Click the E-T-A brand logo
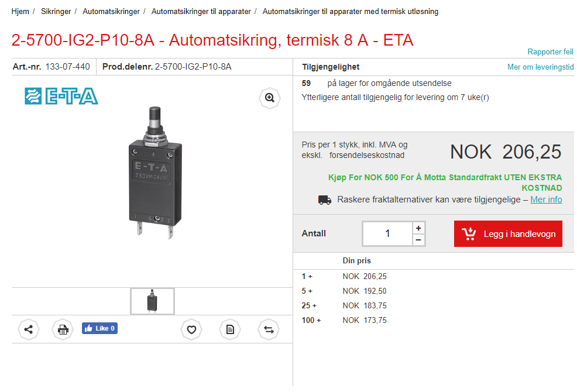 tap(61, 96)
